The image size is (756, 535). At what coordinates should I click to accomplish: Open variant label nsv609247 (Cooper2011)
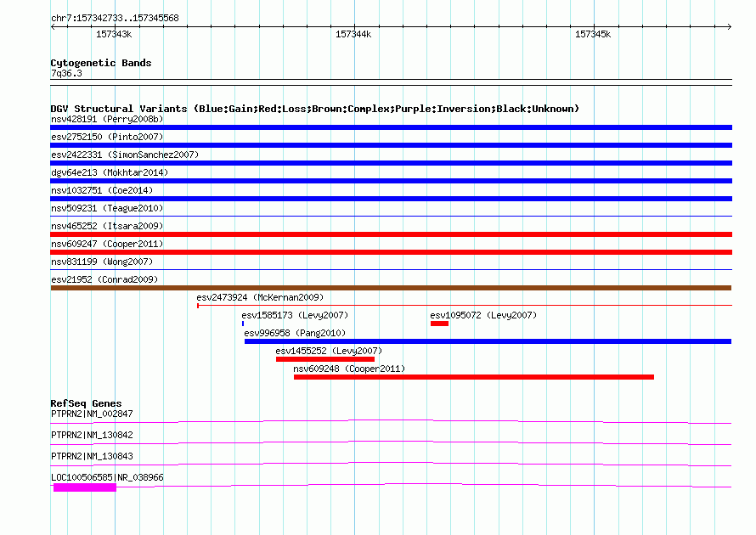(x=107, y=244)
